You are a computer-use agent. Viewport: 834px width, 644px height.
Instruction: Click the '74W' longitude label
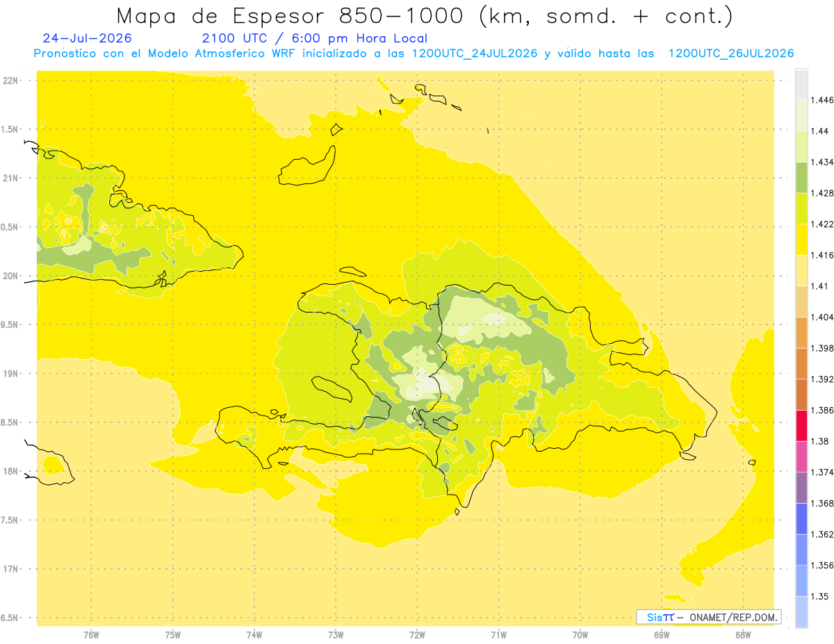[x=254, y=635]
